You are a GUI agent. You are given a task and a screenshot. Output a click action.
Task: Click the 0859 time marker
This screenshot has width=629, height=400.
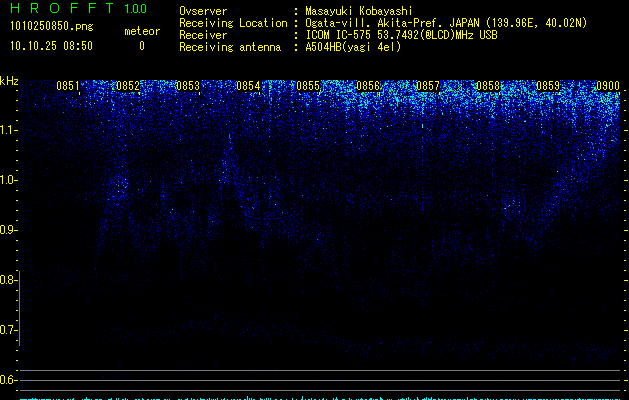click(548, 86)
